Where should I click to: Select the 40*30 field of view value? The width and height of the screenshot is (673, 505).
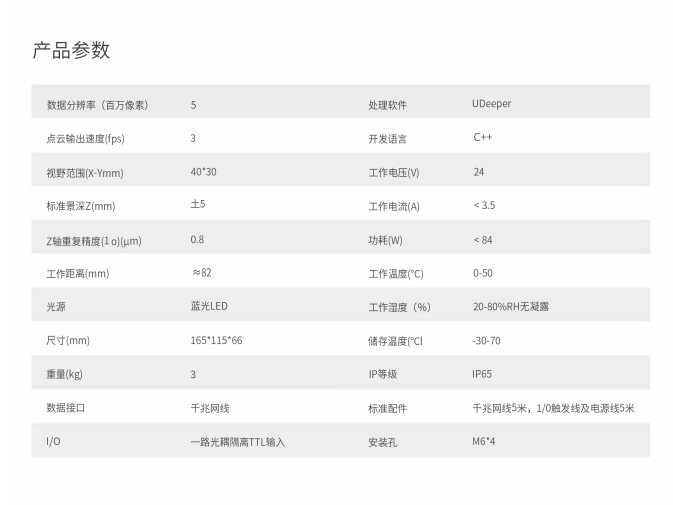click(203, 172)
